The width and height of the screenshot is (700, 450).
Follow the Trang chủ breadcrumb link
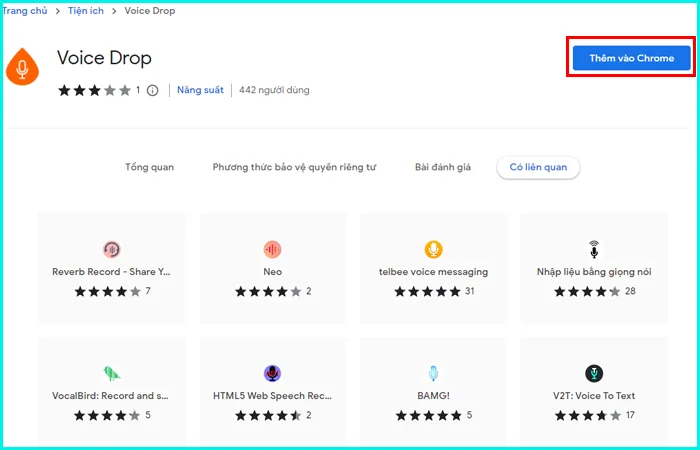[x=25, y=10]
